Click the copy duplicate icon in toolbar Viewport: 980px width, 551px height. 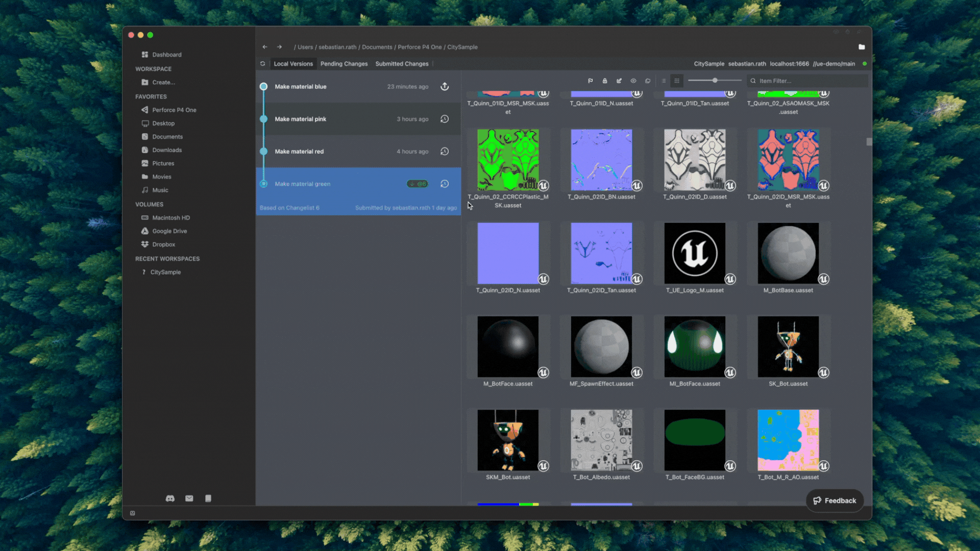[648, 81]
